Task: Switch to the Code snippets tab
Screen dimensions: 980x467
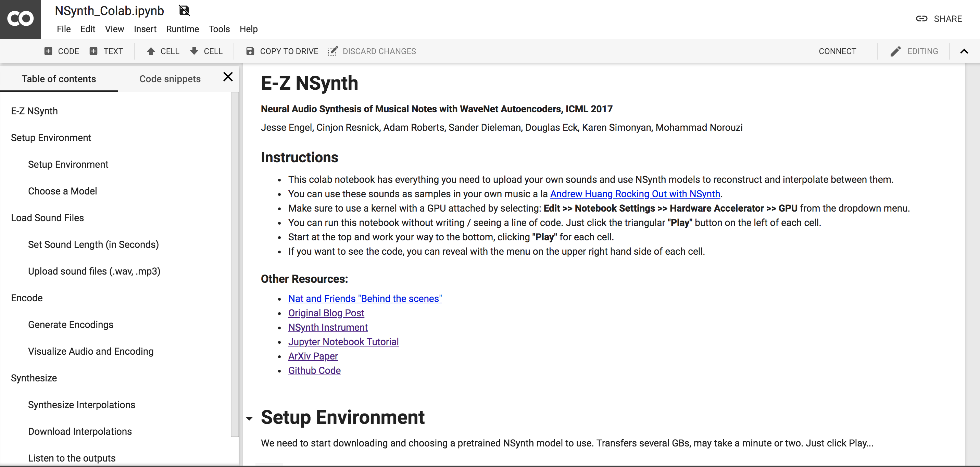Action: [x=170, y=79]
